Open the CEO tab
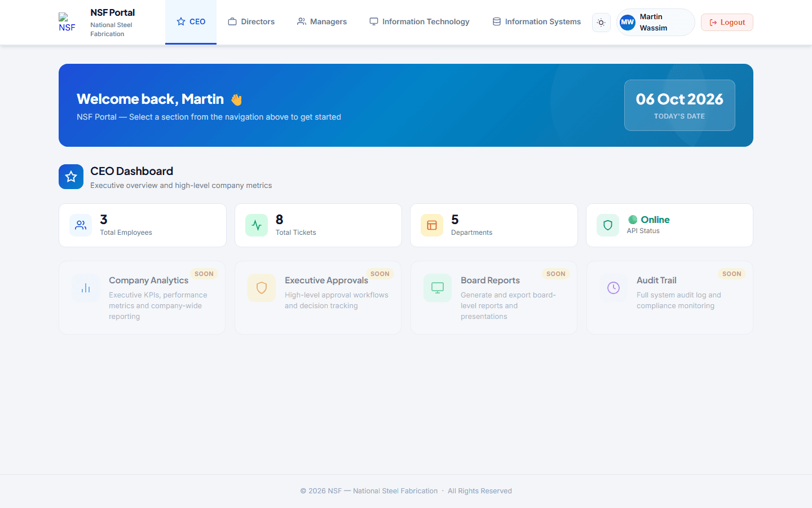The image size is (812, 508). pos(191,21)
